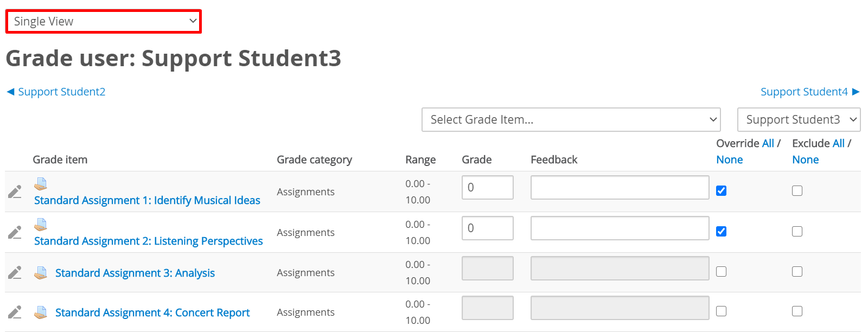Click feedback field for Standard Assignment 2

point(620,228)
